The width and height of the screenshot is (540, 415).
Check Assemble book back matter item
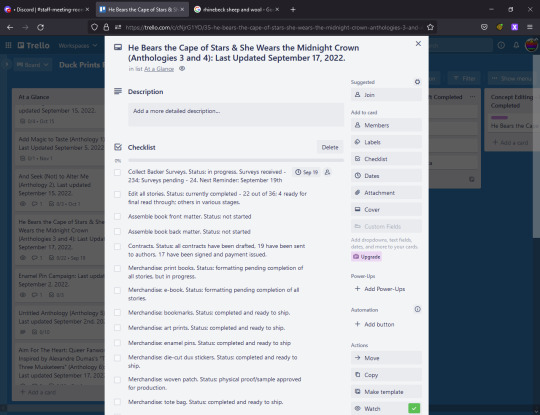[x=117, y=231]
